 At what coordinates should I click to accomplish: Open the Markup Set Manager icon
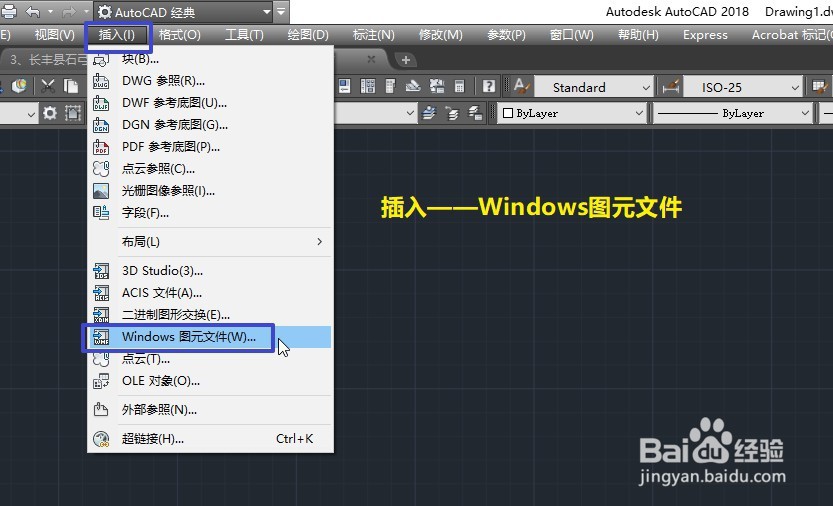437,86
